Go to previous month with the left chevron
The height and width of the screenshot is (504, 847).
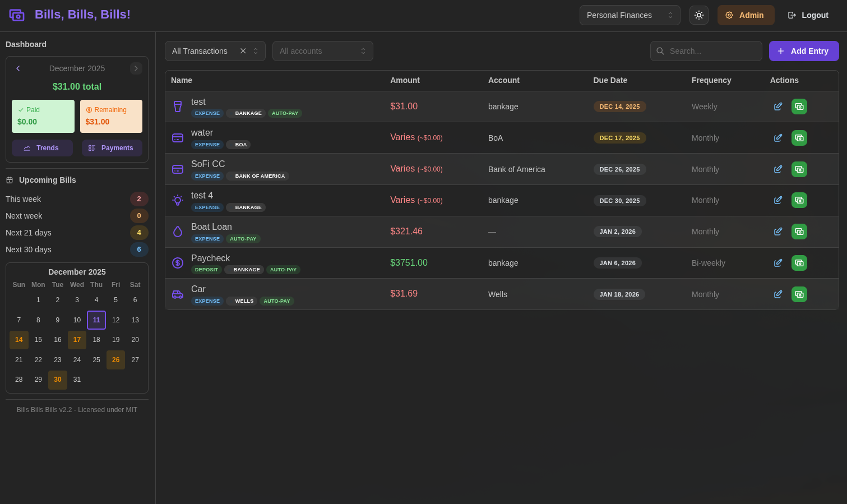click(18, 68)
